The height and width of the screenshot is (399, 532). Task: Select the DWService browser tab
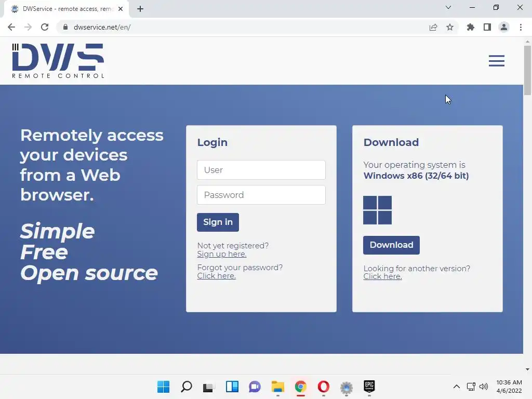pos(66,9)
